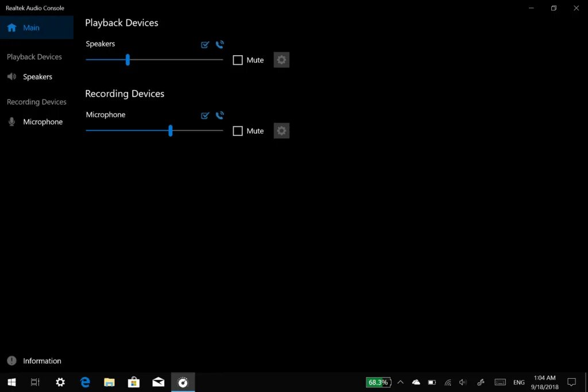Click the Recording Devices sidebar label
The height and width of the screenshot is (392, 588).
36,102
